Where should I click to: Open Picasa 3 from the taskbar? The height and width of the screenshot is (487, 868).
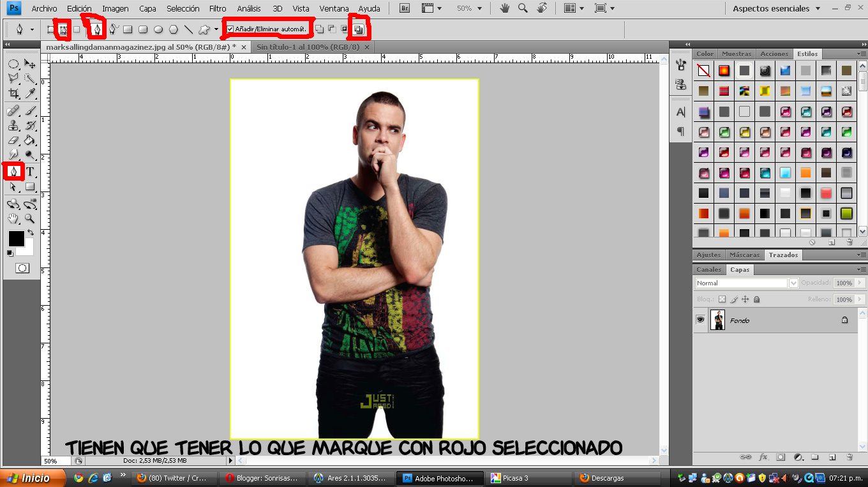pos(530,477)
